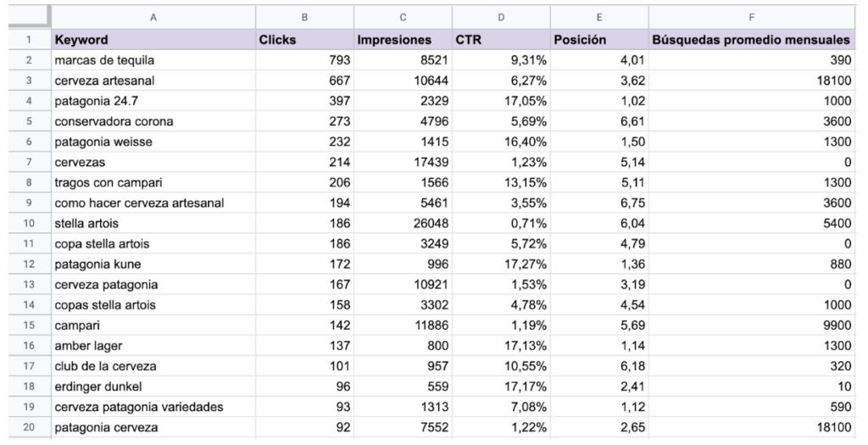
Task: Click the Búsquedas promedio mensuales header
Action: click(x=752, y=40)
